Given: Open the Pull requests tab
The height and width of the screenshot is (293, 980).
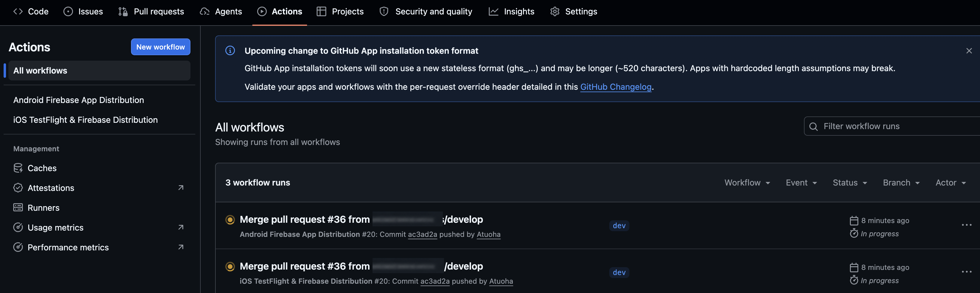Looking at the screenshot, I should coord(151,11).
